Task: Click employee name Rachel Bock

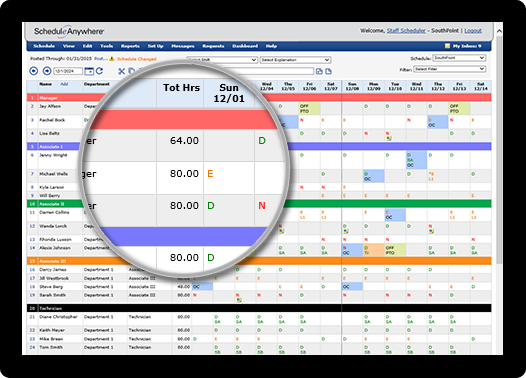Action: (x=52, y=120)
